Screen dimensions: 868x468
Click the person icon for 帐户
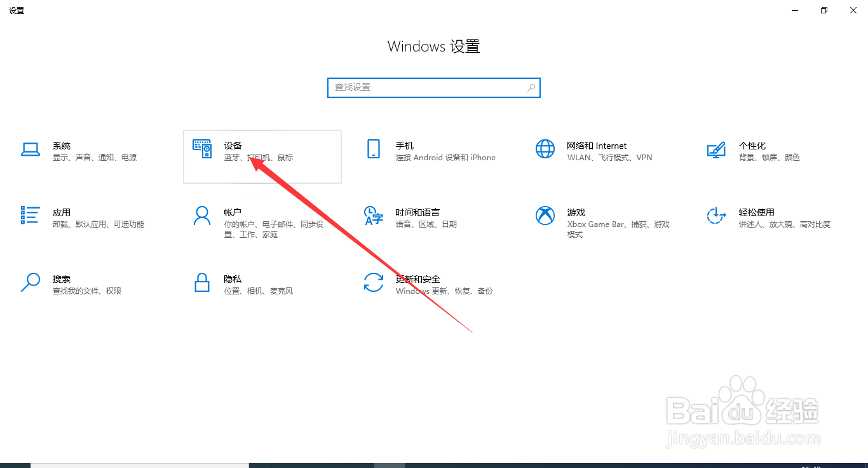pyautogui.click(x=201, y=216)
